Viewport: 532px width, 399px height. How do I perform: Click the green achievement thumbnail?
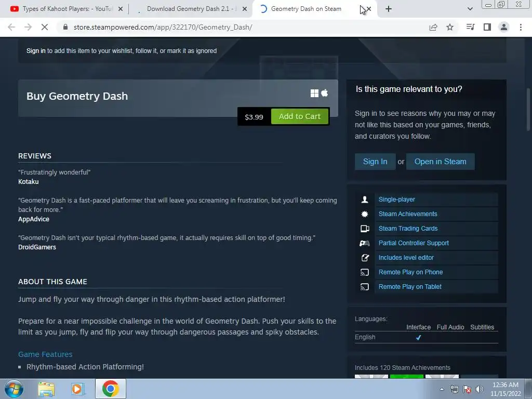point(406,377)
